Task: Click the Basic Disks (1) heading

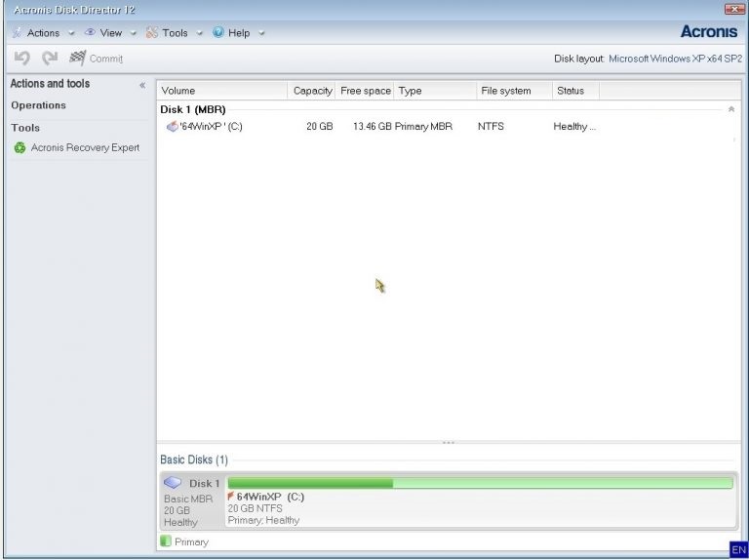Action: click(x=194, y=460)
